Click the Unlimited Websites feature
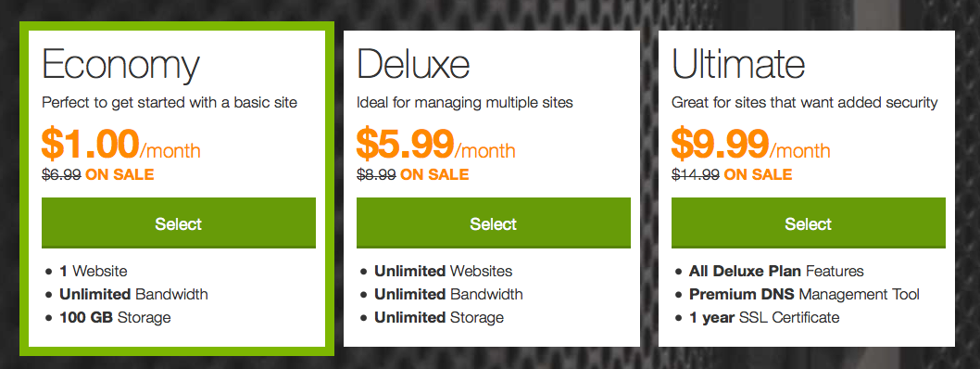980x369 pixels. 443,272
